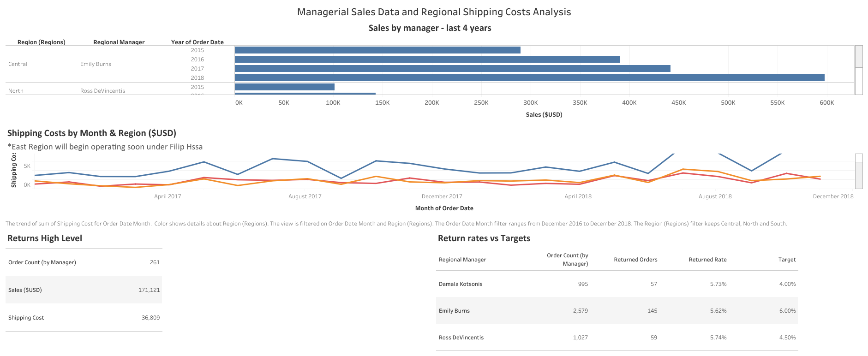Viewport: 868px width, 356px height.
Task: Click the 'Year of Order Date' header
Action: point(198,42)
